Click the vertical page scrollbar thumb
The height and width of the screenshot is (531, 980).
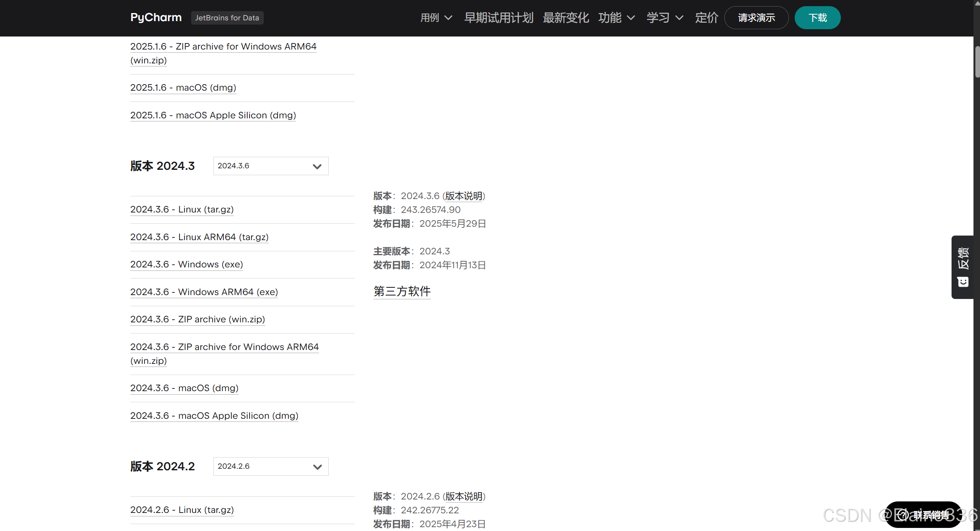[977, 61]
